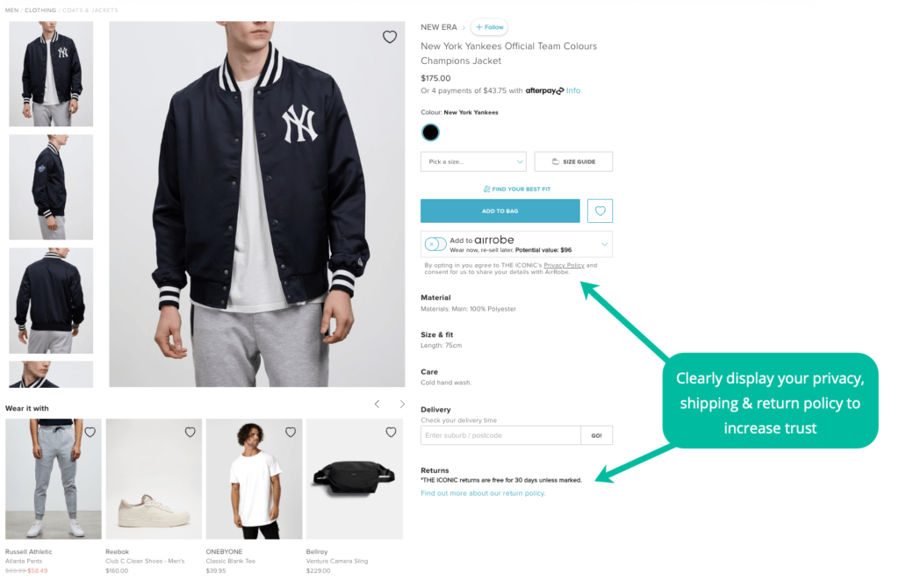The image size is (899, 588).
Task: Click the suburb / postcode input field
Action: pos(500,435)
